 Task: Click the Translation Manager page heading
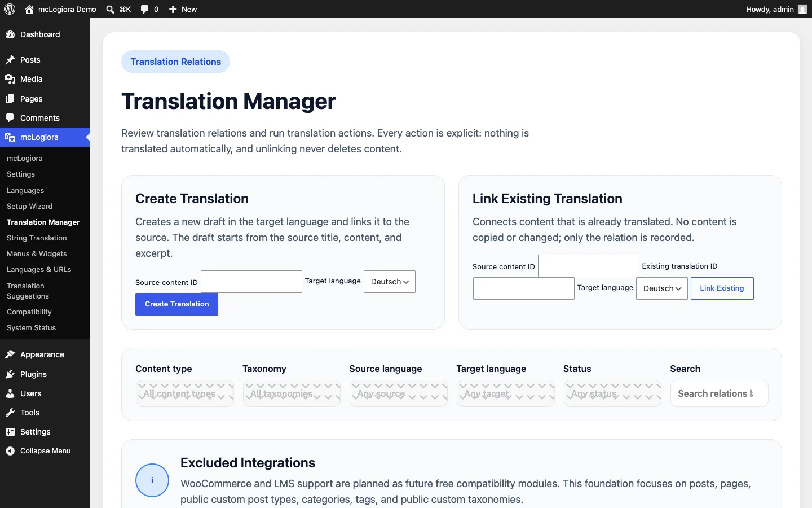pyautogui.click(x=228, y=102)
